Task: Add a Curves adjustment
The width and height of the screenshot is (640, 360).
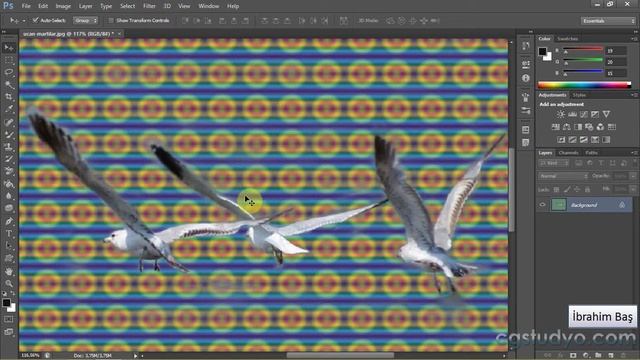Action: click(x=584, y=114)
